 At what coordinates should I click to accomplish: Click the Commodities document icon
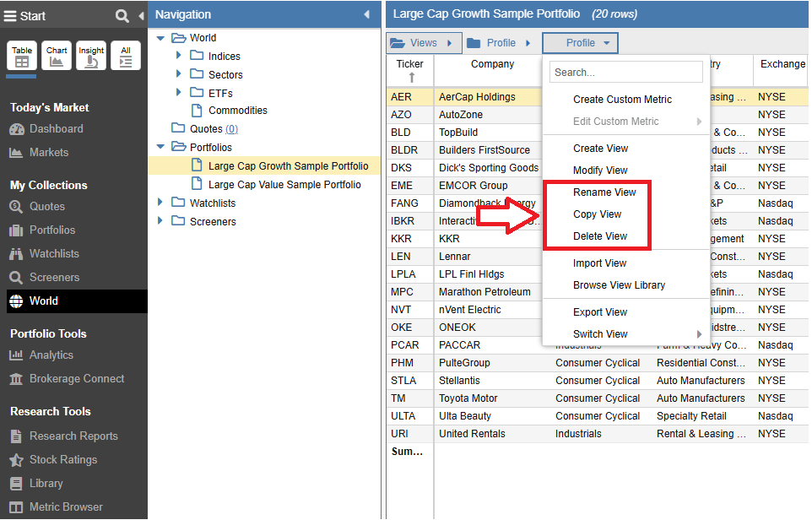click(x=197, y=111)
